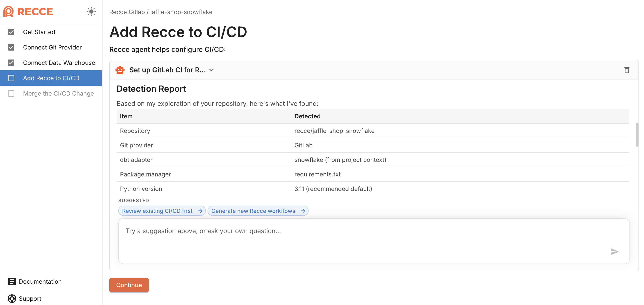The width and height of the screenshot is (644, 305).
Task: Click the Recce logo icon
Action: (8, 11)
